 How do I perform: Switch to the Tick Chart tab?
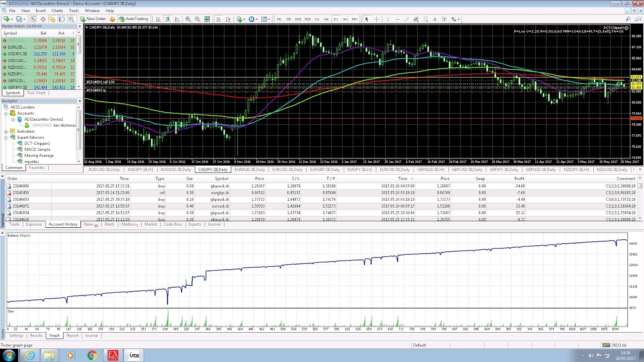tap(36, 93)
